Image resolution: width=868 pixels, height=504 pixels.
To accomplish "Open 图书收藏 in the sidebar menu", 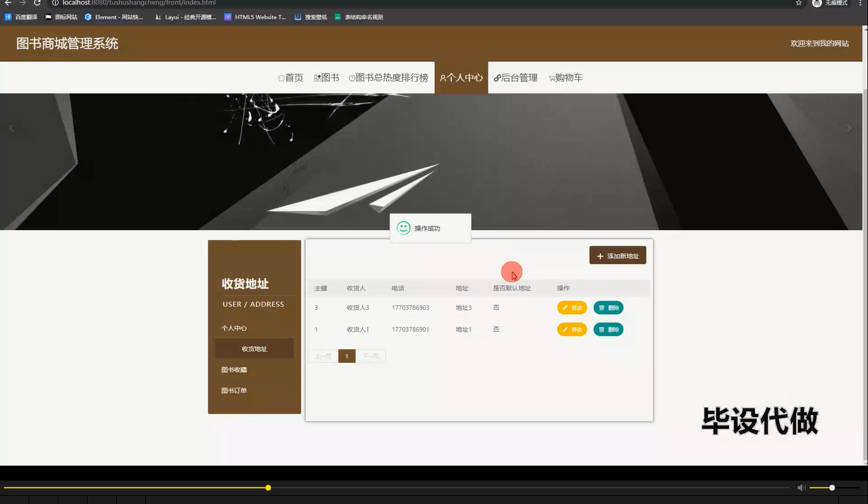I will click(x=234, y=369).
